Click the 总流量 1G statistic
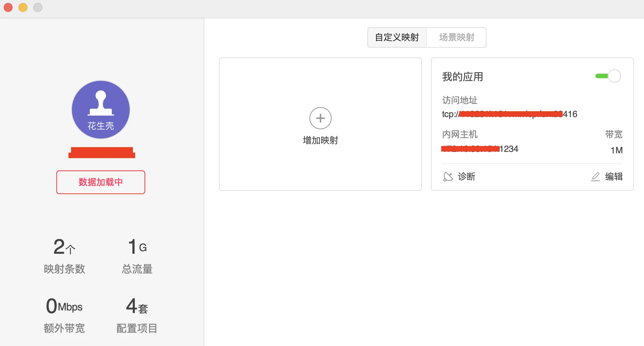Image resolution: width=644 pixels, height=346 pixels. [137, 247]
